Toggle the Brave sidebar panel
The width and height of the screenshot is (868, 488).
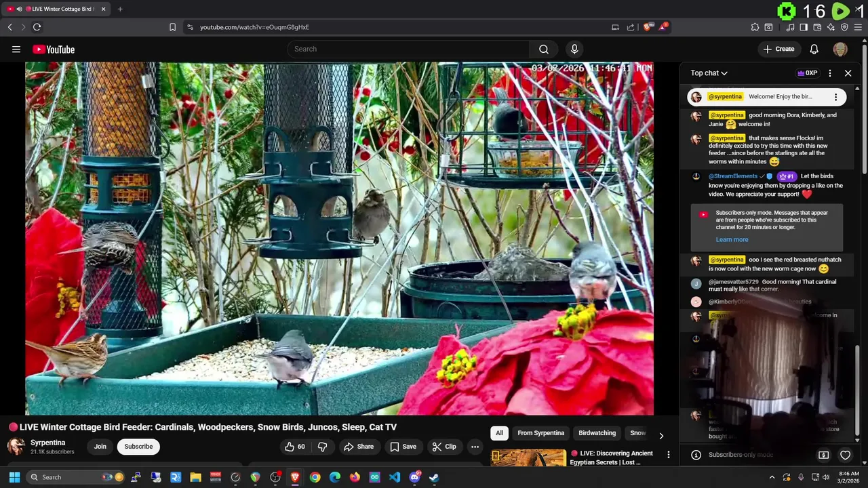pos(804,27)
